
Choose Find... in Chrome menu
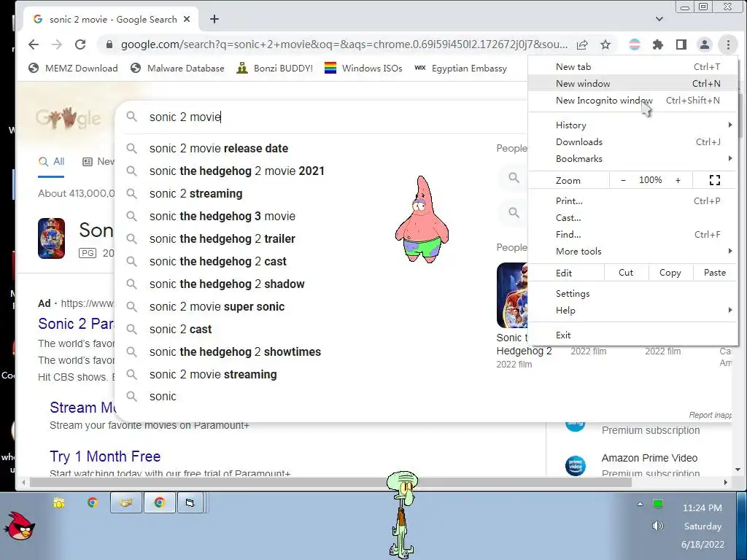click(x=632, y=234)
